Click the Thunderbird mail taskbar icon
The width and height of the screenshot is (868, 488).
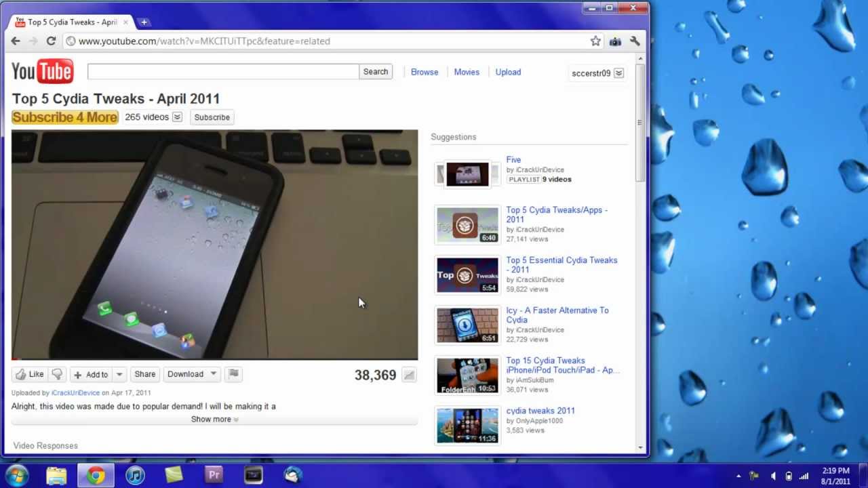[x=292, y=475]
